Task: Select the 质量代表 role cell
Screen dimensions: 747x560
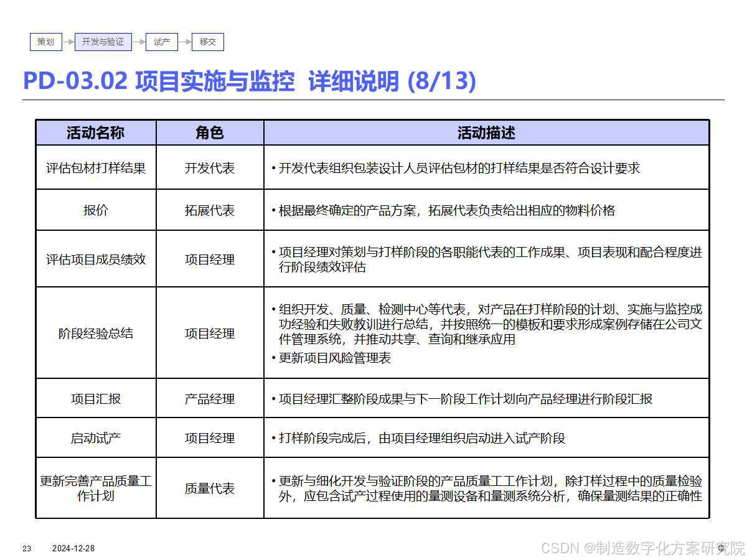Action: pos(210,488)
